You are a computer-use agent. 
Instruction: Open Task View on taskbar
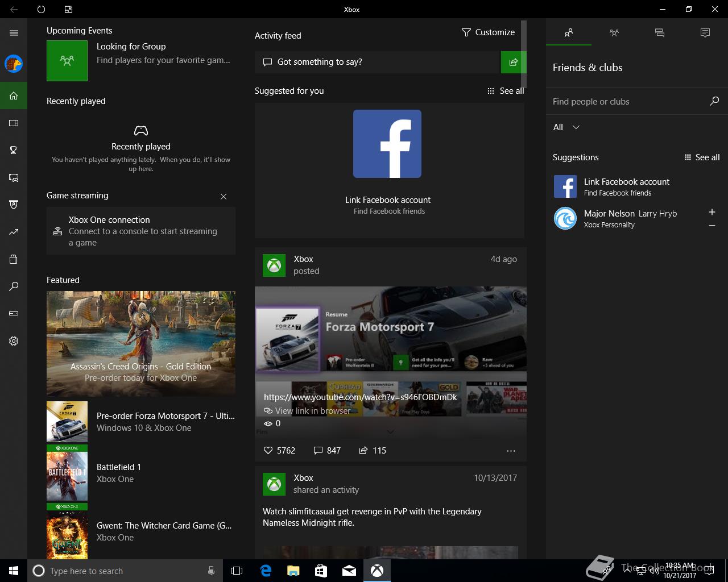(237, 571)
